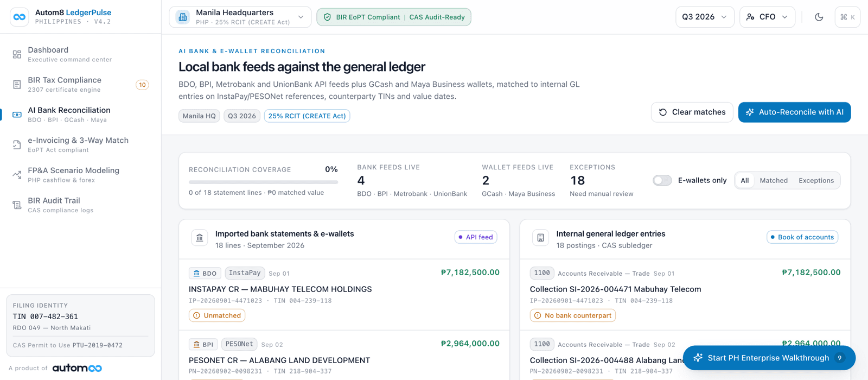Open the Q3 2026 period dropdown
Viewport: 868px width, 380px height.
click(705, 17)
